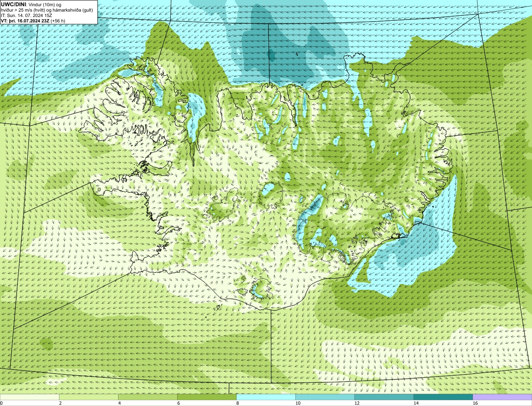The width and height of the screenshot is (532, 406).
Task: Click the '6' label on the color scale
Action: (x=178, y=403)
